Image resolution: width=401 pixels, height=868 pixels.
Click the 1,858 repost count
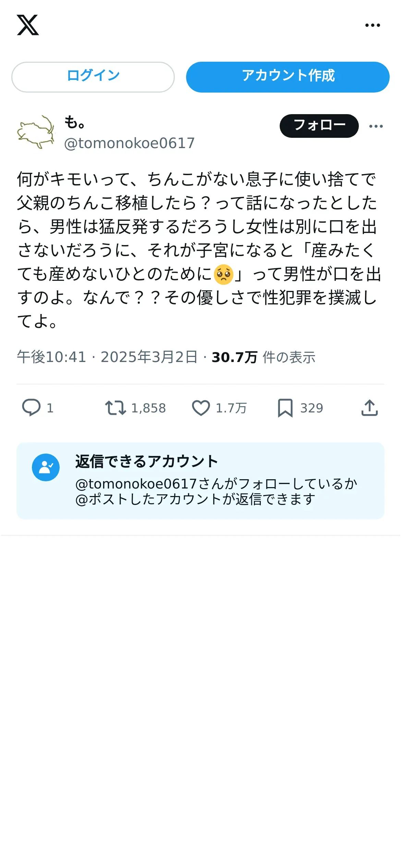tap(148, 408)
